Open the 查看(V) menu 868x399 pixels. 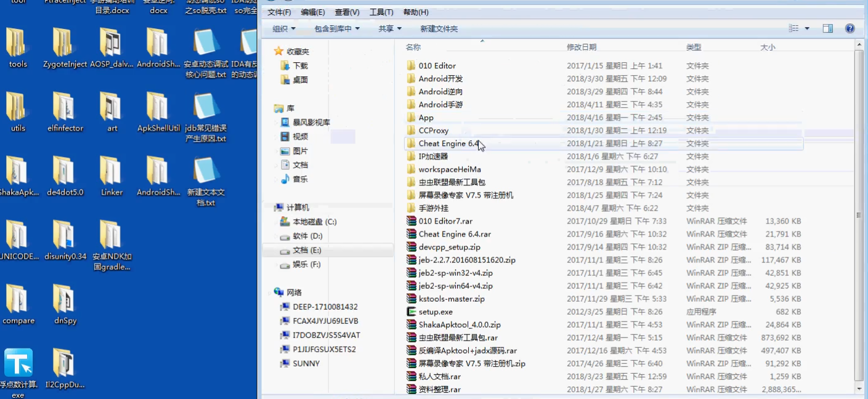347,12
